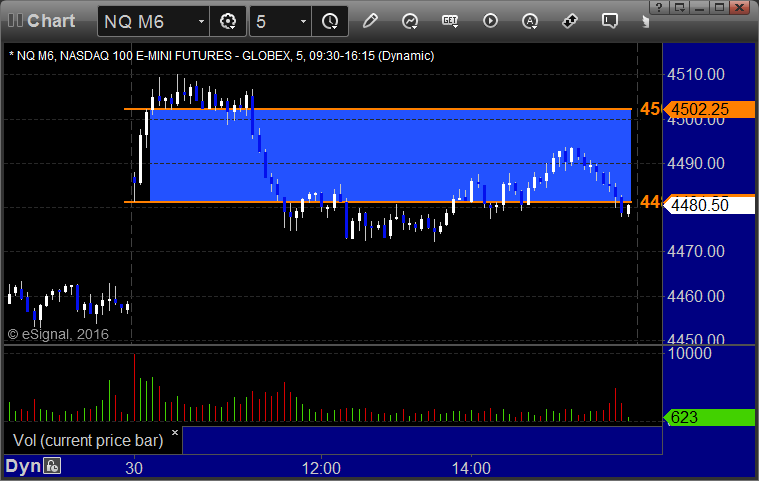Viewport: 759px width, 481px height.
Task: Toggle the lock icon next to Dyn
Action: click(52, 466)
